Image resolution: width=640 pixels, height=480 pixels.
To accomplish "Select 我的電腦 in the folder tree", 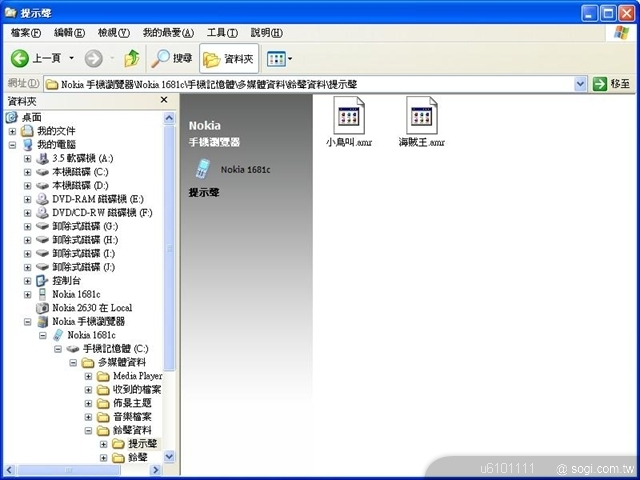I will point(56,144).
